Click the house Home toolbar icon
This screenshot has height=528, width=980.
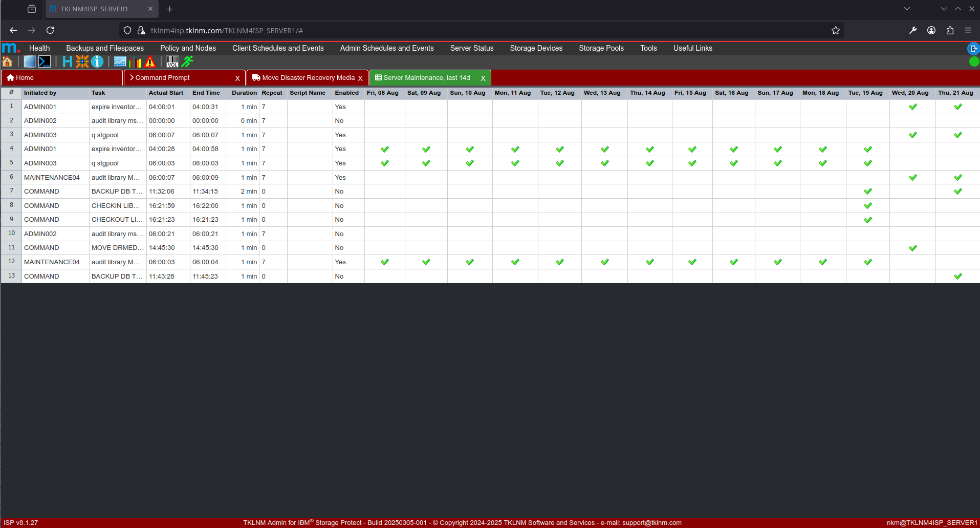(8, 62)
